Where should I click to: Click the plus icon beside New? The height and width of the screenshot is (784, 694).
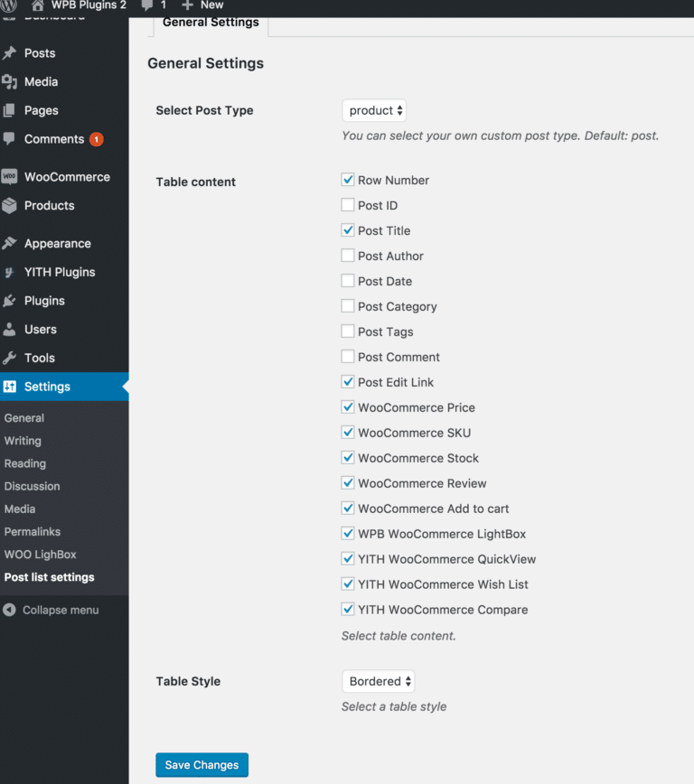(x=187, y=5)
